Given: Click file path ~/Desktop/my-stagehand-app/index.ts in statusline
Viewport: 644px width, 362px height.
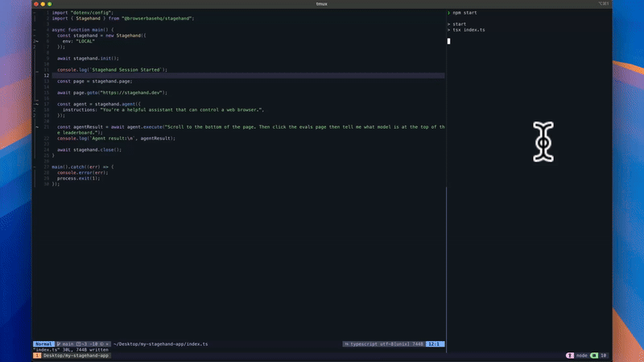Looking at the screenshot, I should pos(160,344).
